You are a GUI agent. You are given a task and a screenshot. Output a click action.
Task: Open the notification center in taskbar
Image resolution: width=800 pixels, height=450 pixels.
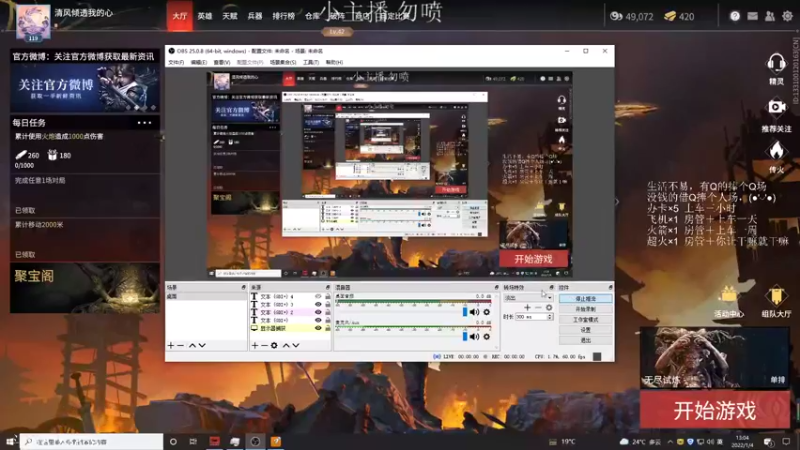tap(786, 442)
